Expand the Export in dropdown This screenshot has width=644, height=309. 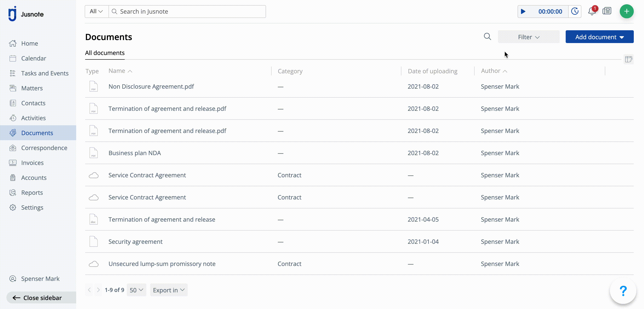click(x=169, y=290)
